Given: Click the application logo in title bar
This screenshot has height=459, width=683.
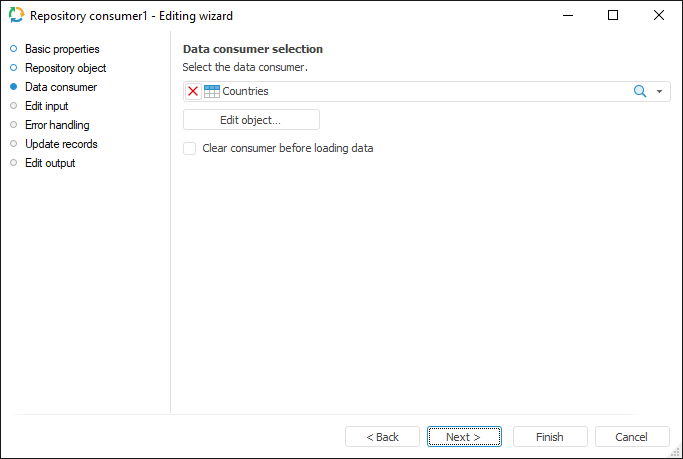Looking at the screenshot, I should (16, 16).
